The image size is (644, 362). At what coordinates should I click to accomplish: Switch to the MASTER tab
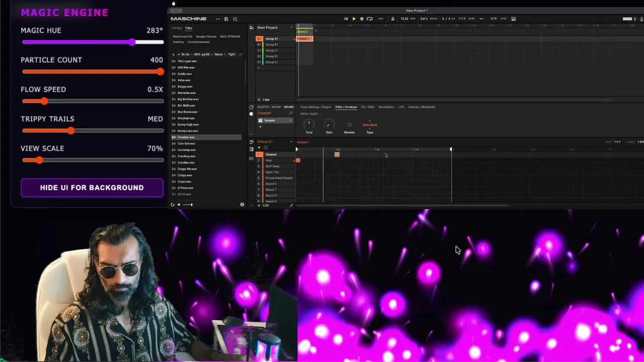(x=263, y=107)
